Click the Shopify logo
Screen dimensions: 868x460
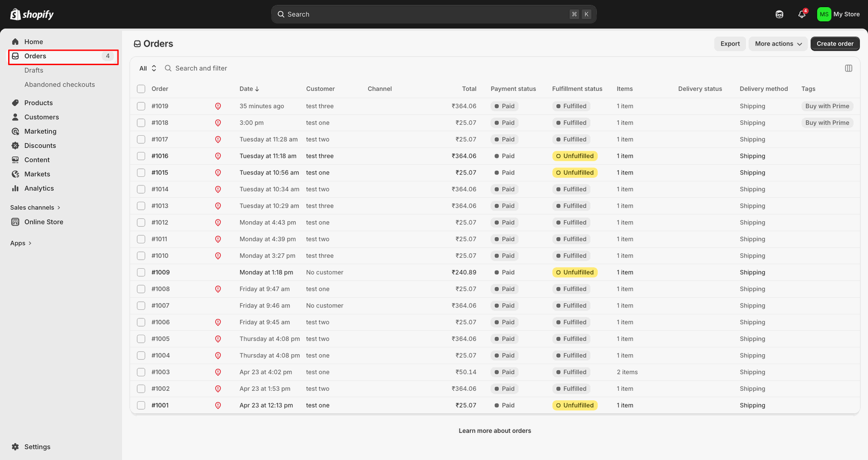tap(32, 14)
